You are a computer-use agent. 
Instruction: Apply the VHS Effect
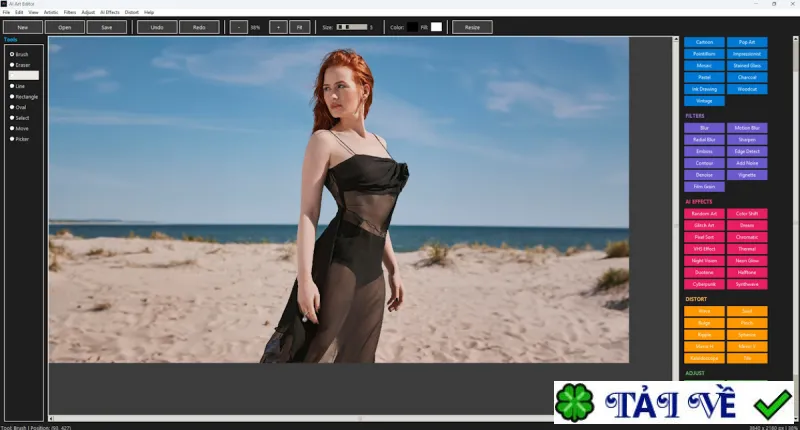tap(704, 248)
